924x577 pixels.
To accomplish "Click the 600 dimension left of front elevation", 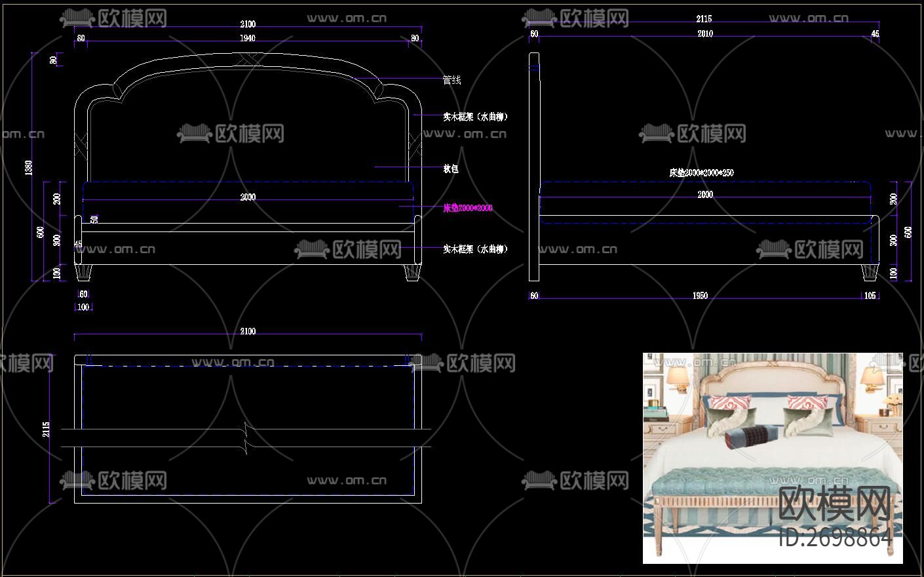I will (40, 232).
